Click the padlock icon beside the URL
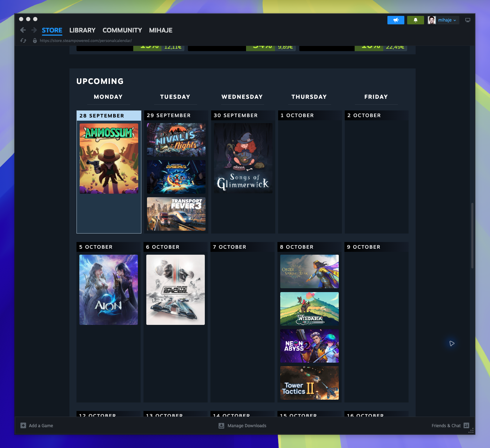Screen dimensions: 490x448 [35, 41]
